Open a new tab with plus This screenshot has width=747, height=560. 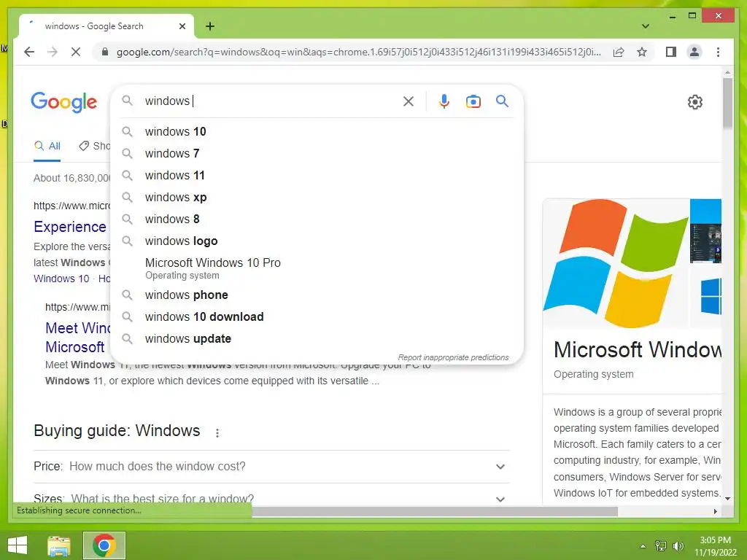pyautogui.click(x=210, y=26)
